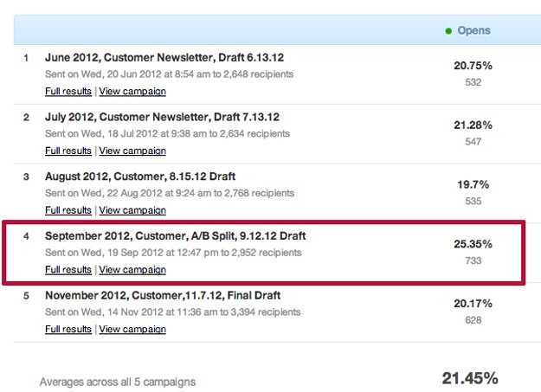Click 'Averages across all 5 campaigns' label
This screenshot has width=541, height=392.
click(118, 382)
